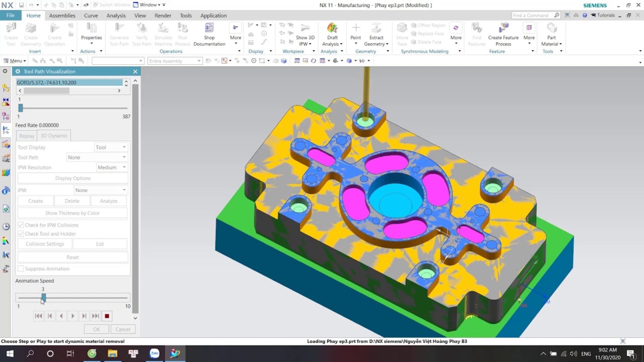
Task: Click the IPW Analyze button
Action: (109, 201)
